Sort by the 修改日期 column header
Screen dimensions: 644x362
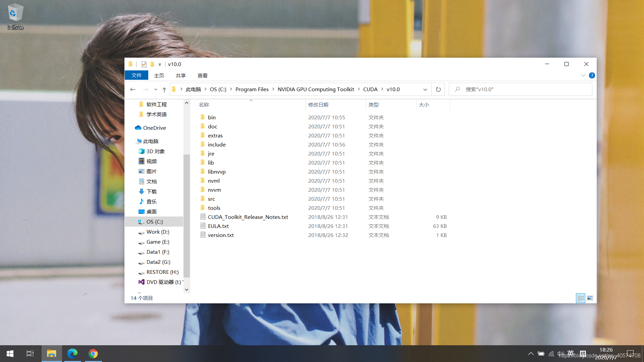coord(318,105)
